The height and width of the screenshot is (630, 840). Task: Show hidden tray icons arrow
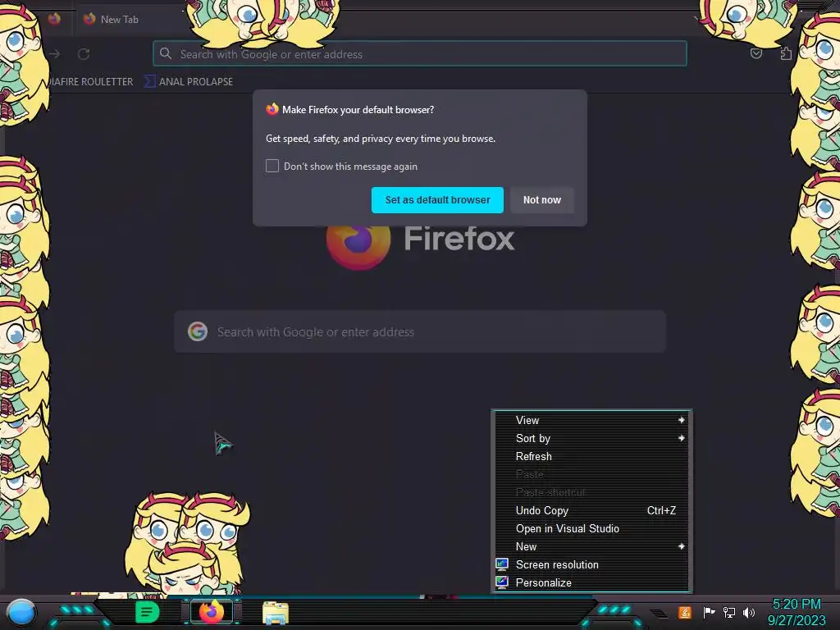click(660, 613)
